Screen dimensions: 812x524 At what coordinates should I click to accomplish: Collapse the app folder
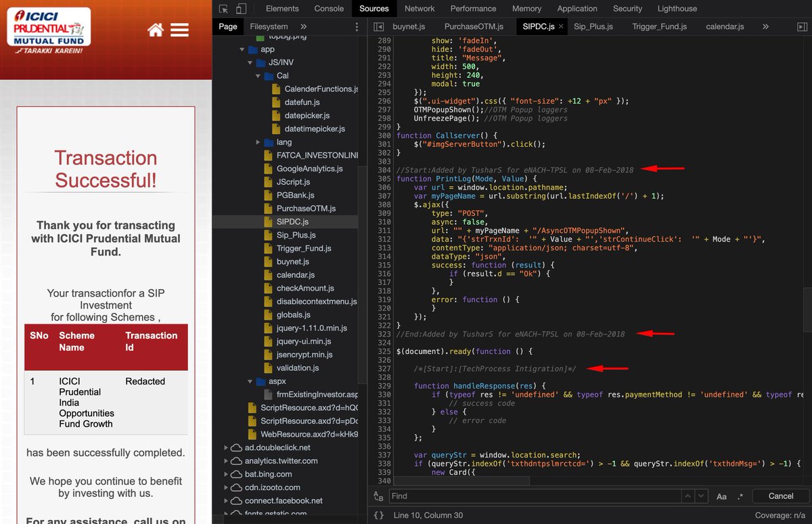[x=242, y=49]
